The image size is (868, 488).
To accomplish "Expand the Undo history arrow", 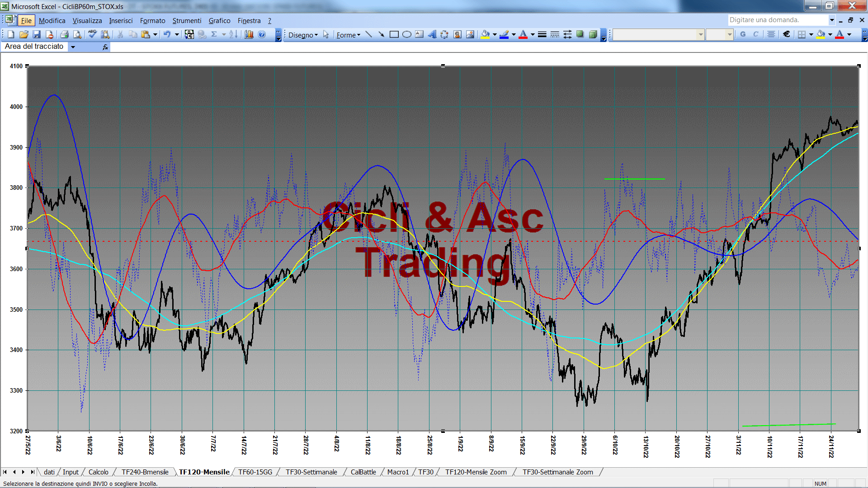I will click(x=177, y=34).
